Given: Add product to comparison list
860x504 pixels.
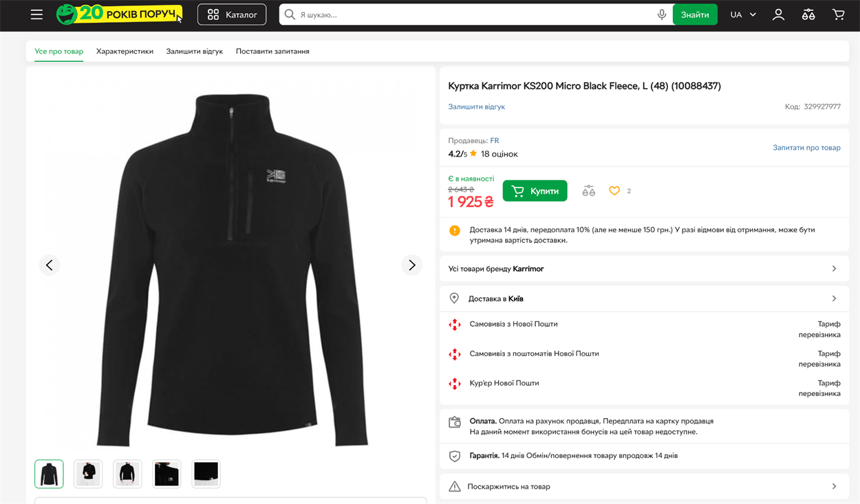Looking at the screenshot, I should point(589,191).
